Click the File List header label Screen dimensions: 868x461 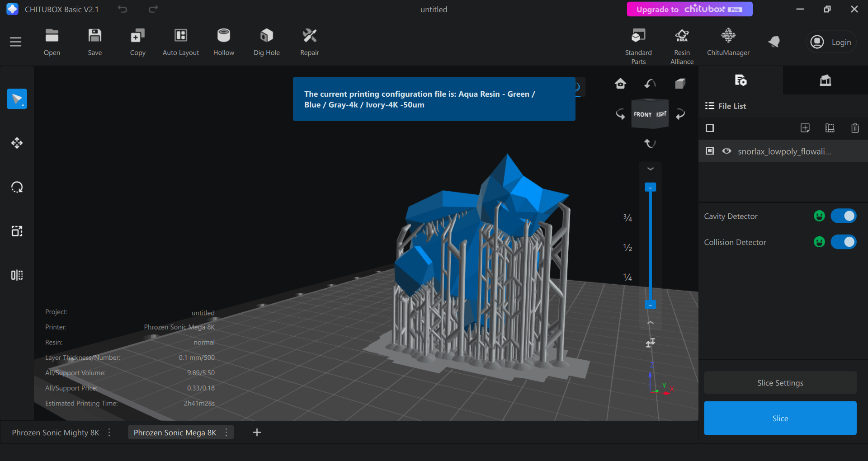click(x=732, y=106)
